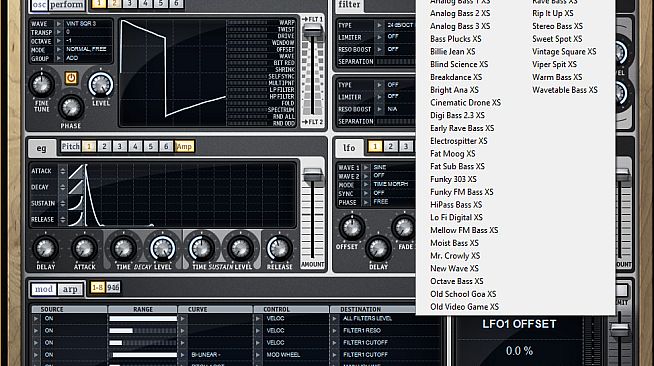Image resolution: width=654 pixels, height=366 pixels.
Task: Click the envelope Delay knob
Action: click(x=45, y=249)
